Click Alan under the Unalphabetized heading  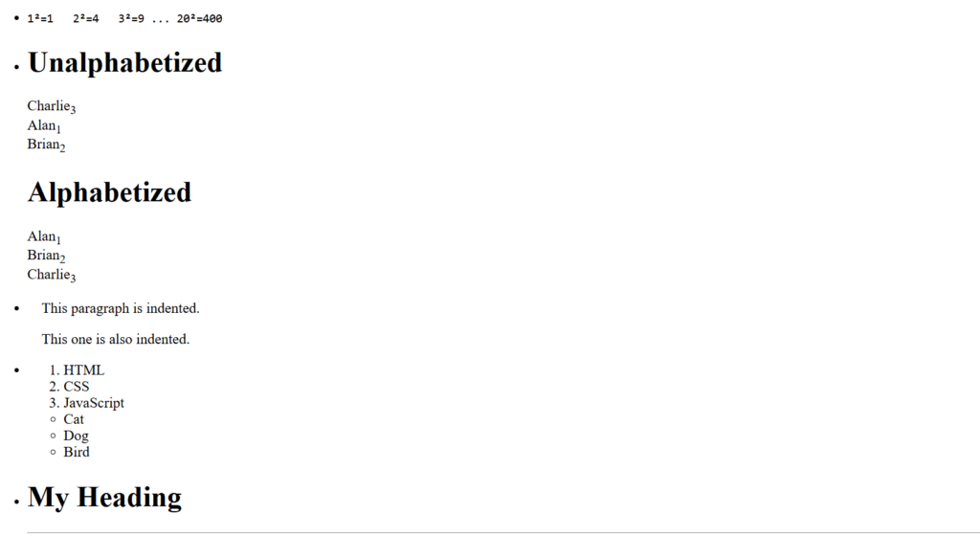pos(41,125)
